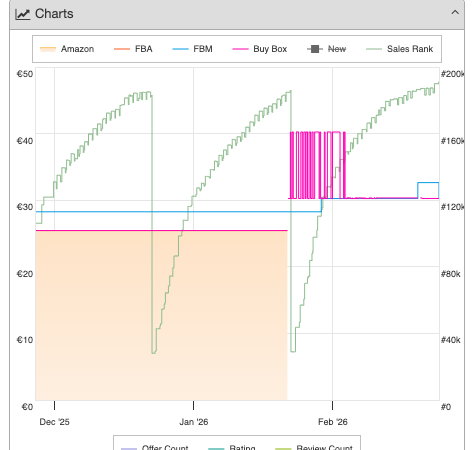Viewport: 474px width, 450px height.
Task: Click the Charts panel title text
Action: pos(54,14)
